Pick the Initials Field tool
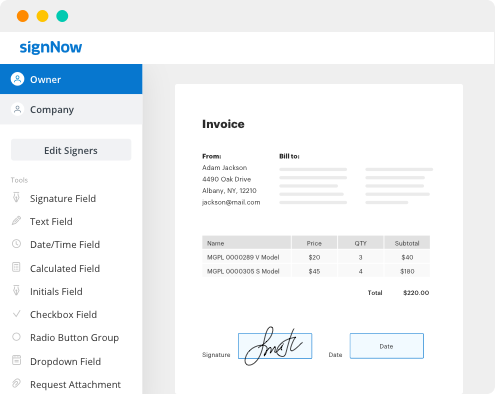 pos(56,292)
